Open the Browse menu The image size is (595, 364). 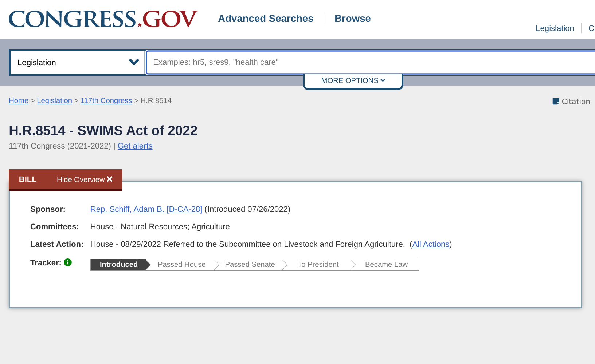click(352, 19)
